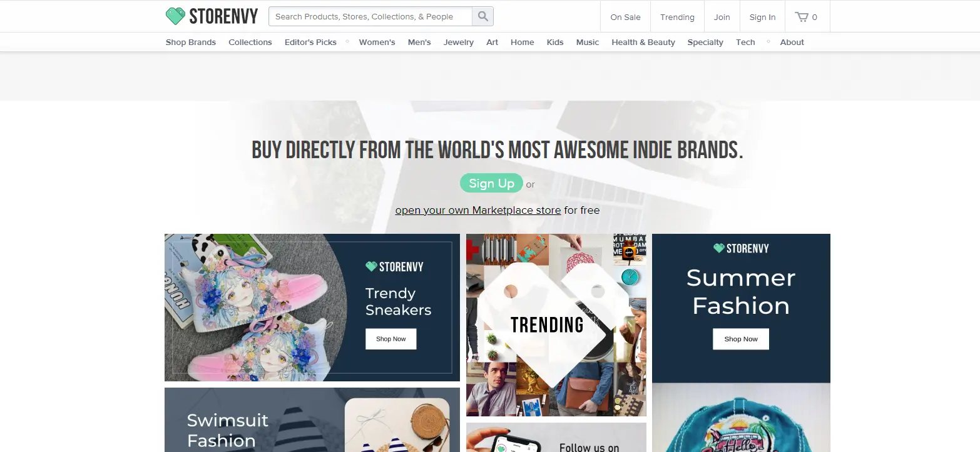Go to the Art category
Screen dimensions: 980x452
[x=493, y=42]
